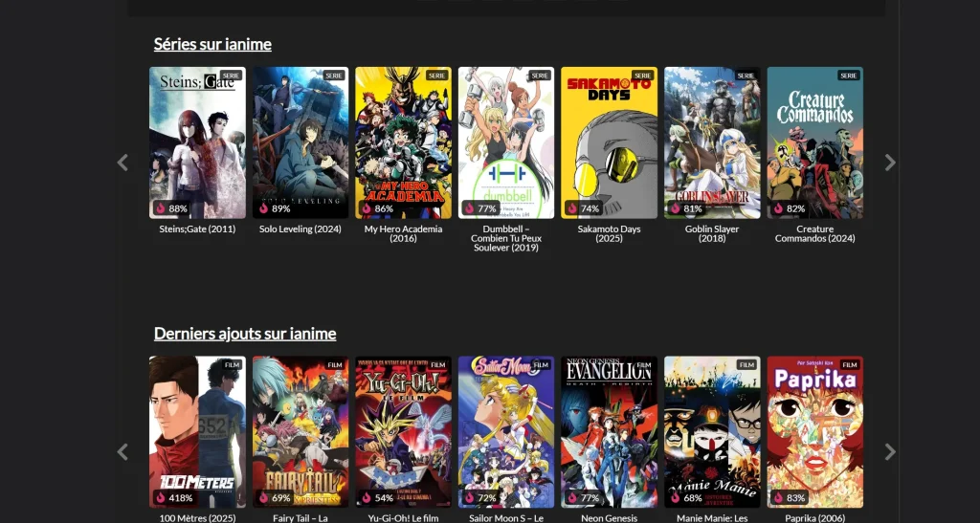The height and width of the screenshot is (523, 980).
Task: Click the 68% flame rating on Manie Manie
Action: (x=686, y=497)
